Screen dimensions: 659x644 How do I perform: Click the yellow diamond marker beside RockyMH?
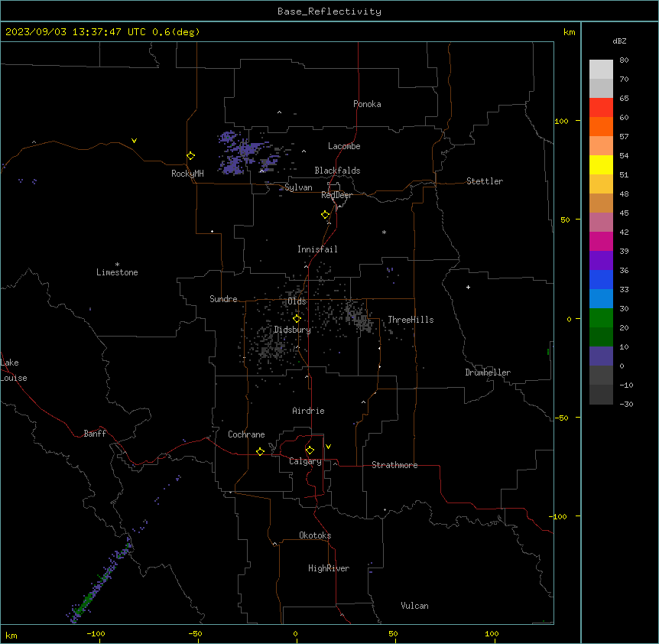point(190,155)
